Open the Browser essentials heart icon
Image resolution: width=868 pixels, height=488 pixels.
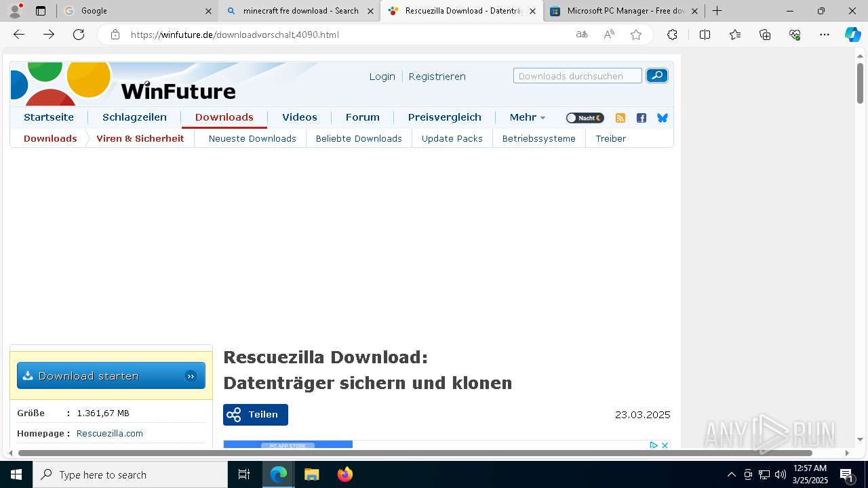pyautogui.click(x=795, y=35)
